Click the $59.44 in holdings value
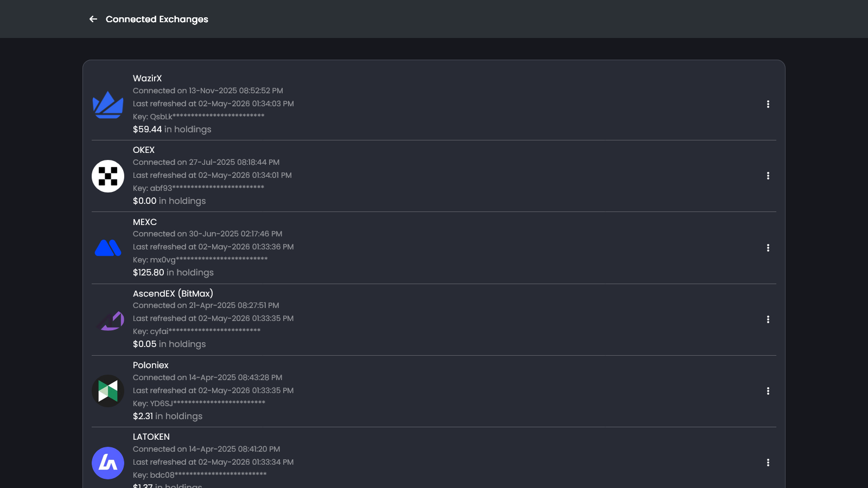 pos(172,129)
